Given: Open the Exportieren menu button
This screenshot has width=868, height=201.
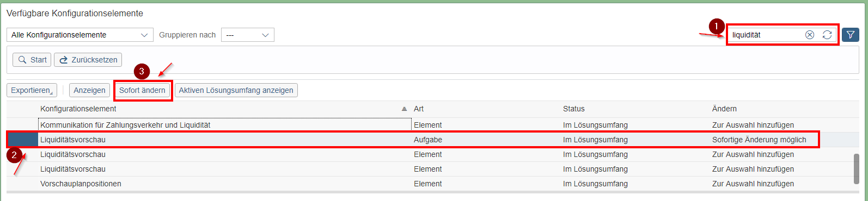Looking at the screenshot, I should point(32,90).
